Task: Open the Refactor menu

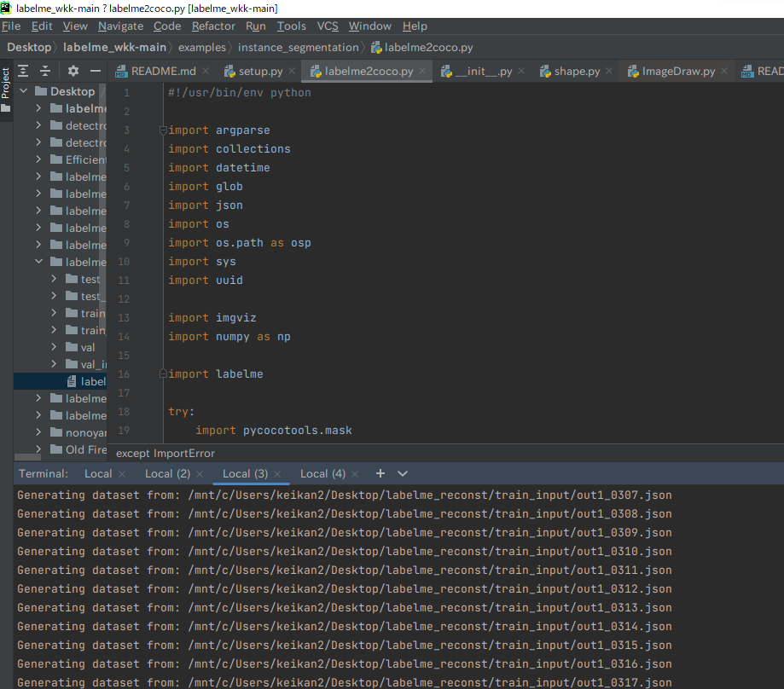Action: pyautogui.click(x=214, y=26)
